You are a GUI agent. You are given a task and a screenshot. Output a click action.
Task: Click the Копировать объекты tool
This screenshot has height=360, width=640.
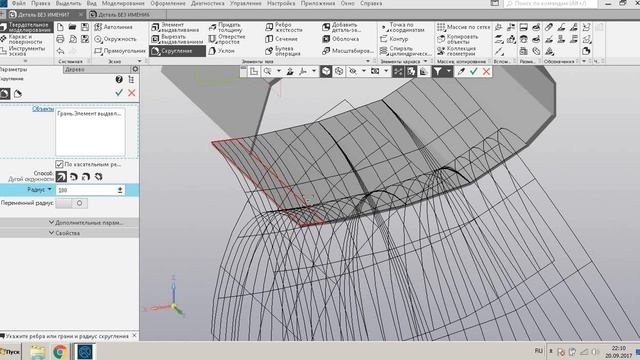(457, 39)
